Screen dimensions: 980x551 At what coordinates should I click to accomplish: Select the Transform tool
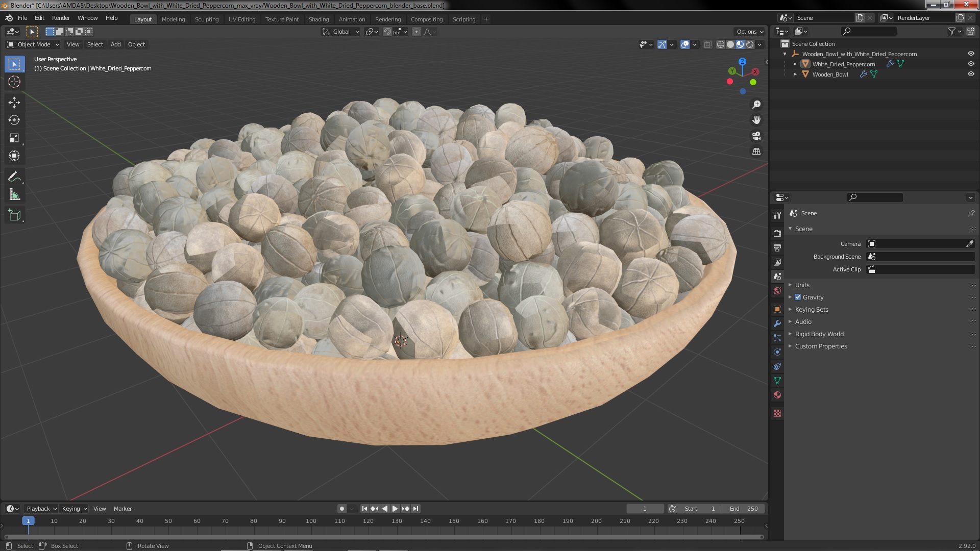[14, 156]
